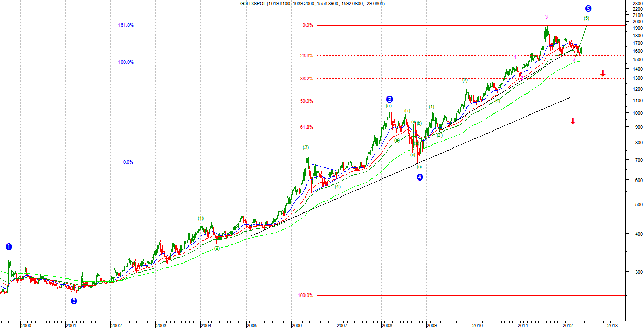Select the magenta wave 3 label at the top
This screenshot has width=644, height=328.
coord(547,17)
